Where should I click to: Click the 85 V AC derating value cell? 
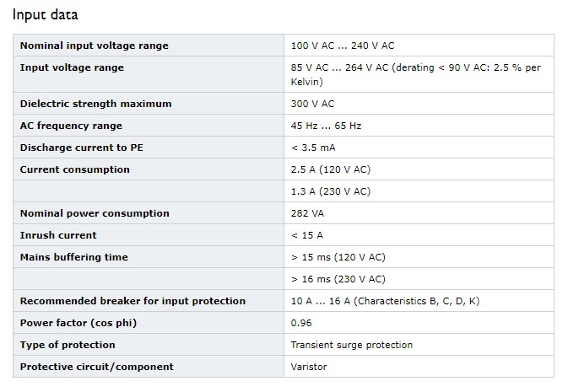coord(419,74)
